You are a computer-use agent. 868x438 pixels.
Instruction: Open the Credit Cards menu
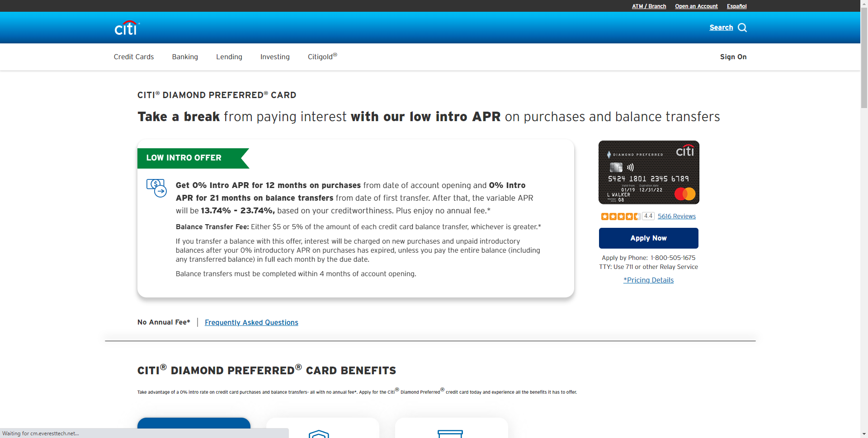tap(134, 57)
